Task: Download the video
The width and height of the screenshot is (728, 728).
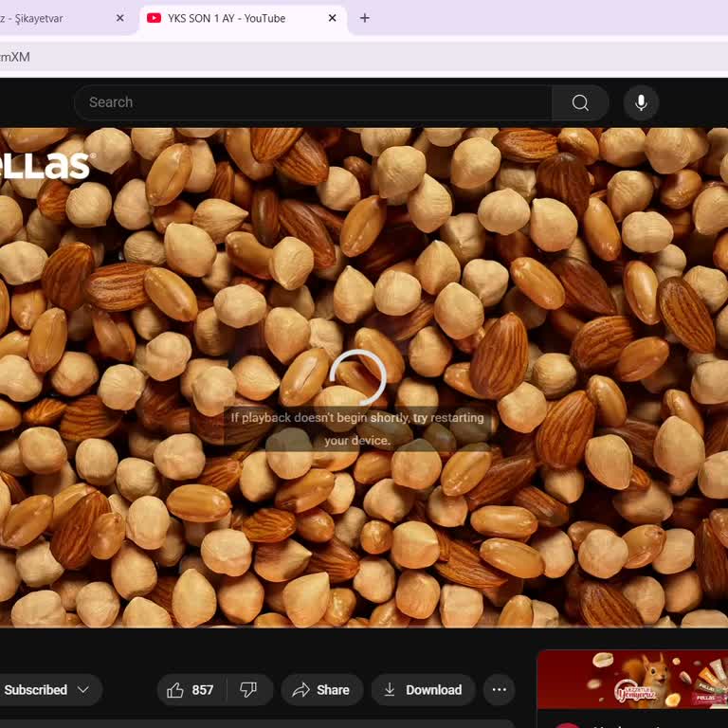Action: 424,690
